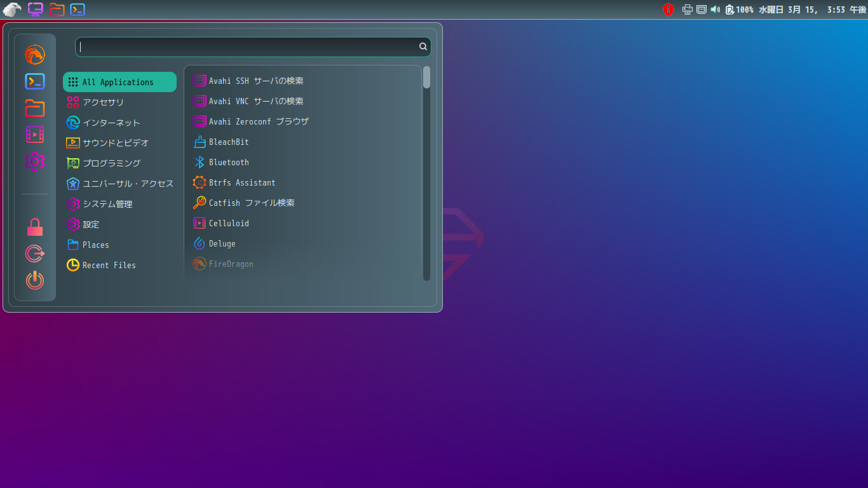Lock the screen with padlock icon
Viewport: 868px width, 488px height.
click(35, 227)
